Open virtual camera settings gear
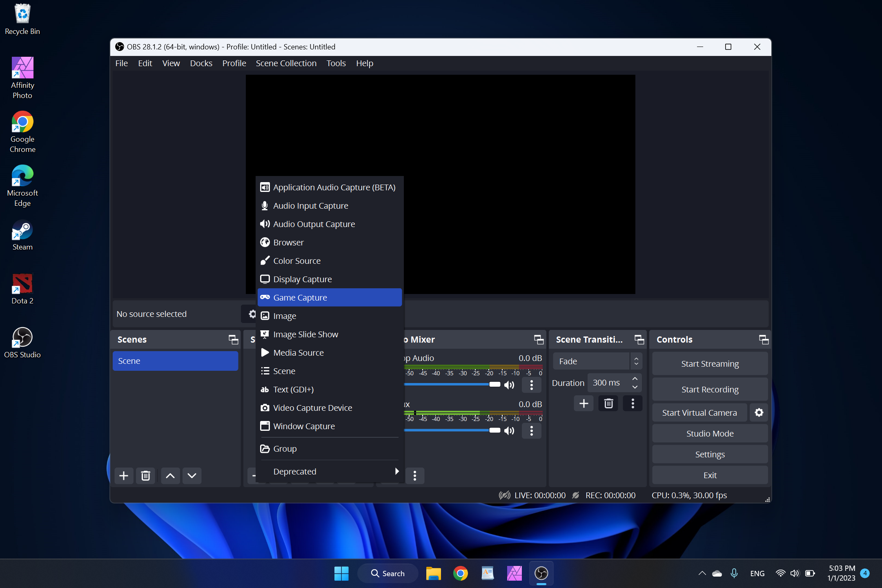Screen dimensions: 882x588 (x=759, y=413)
